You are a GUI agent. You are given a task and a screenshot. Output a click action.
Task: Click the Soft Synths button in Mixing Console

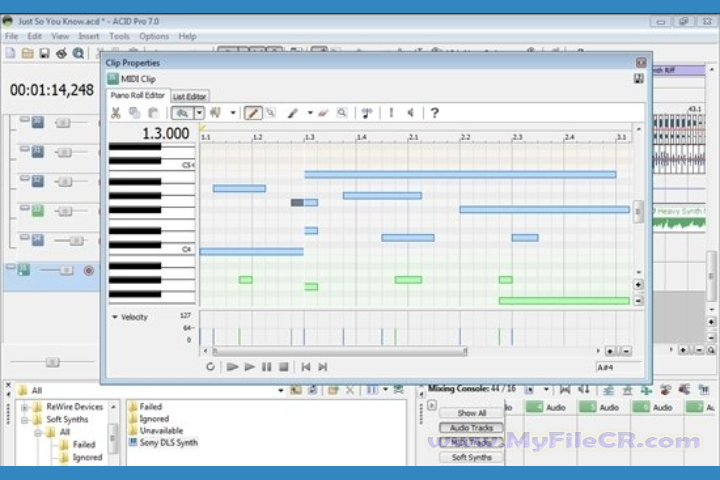472,457
